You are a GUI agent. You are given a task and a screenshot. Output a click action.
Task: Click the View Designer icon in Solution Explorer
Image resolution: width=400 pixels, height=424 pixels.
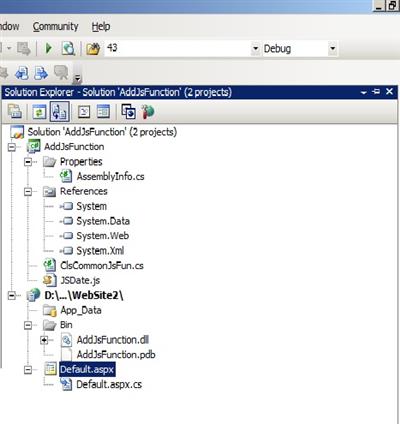[x=103, y=111]
